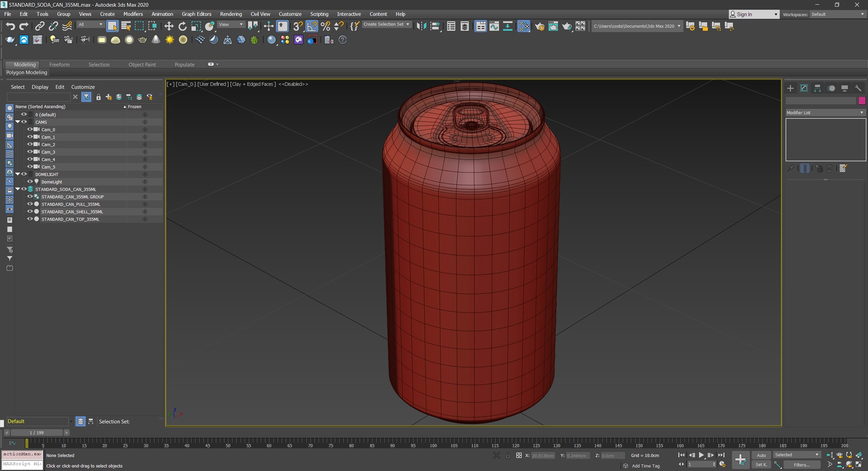Collapse the STANDARD_SODA_CAN_355ML layer

(x=18, y=189)
